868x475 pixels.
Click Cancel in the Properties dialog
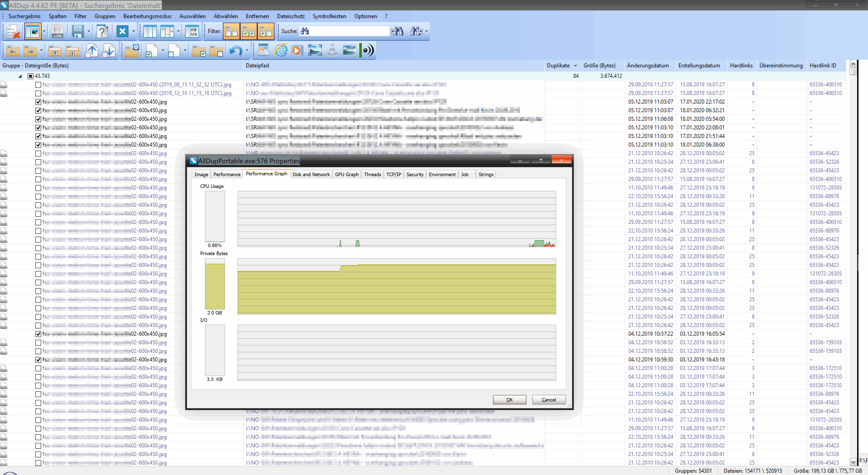548,399
